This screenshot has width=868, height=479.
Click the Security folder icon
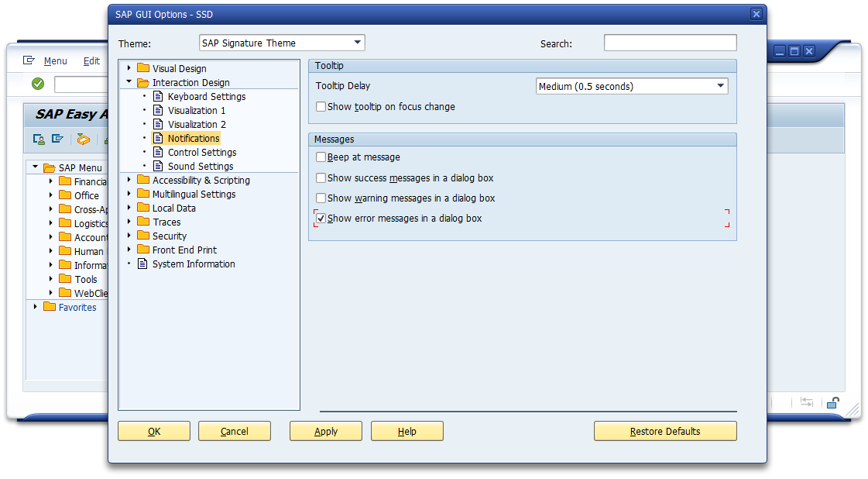coord(143,235)
